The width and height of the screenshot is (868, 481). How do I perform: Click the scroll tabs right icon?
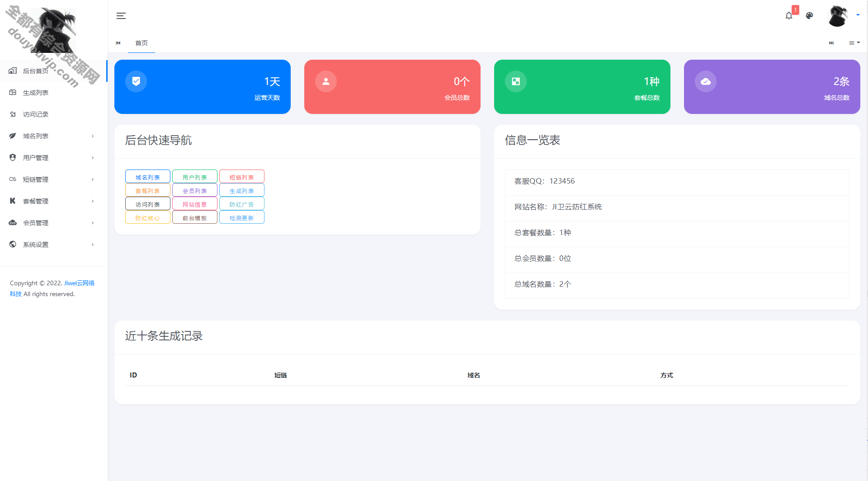pyautogui.click(x=831, y=43)
